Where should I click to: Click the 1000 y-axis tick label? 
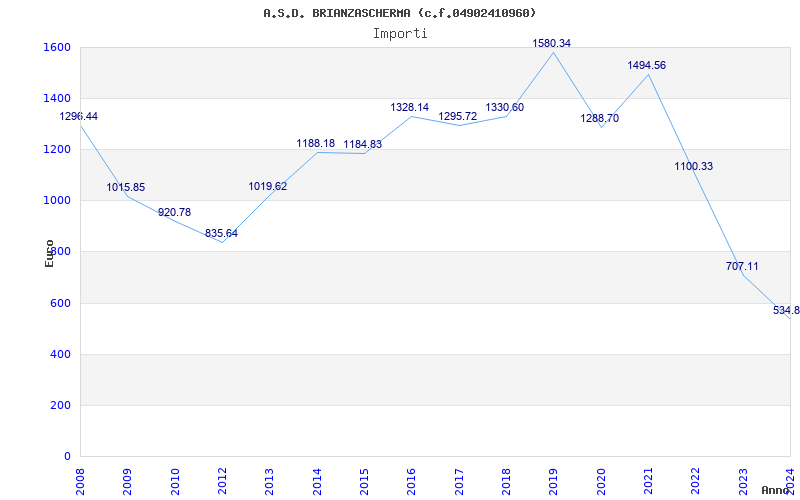click(x=57, y=201)
